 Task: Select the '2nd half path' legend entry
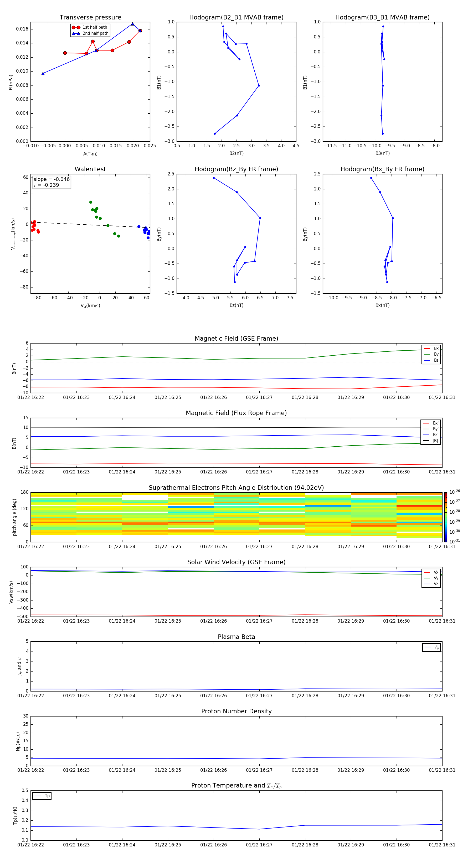click(x=90, y=33)
